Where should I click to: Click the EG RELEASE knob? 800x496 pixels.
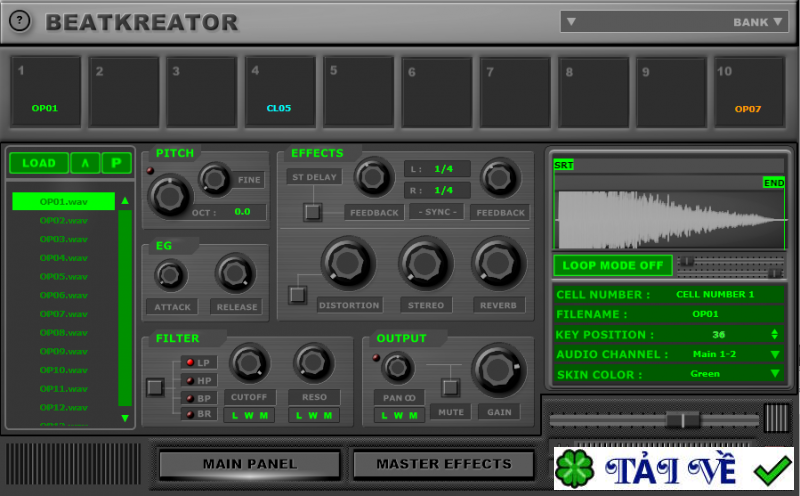[x=235, y=274]
